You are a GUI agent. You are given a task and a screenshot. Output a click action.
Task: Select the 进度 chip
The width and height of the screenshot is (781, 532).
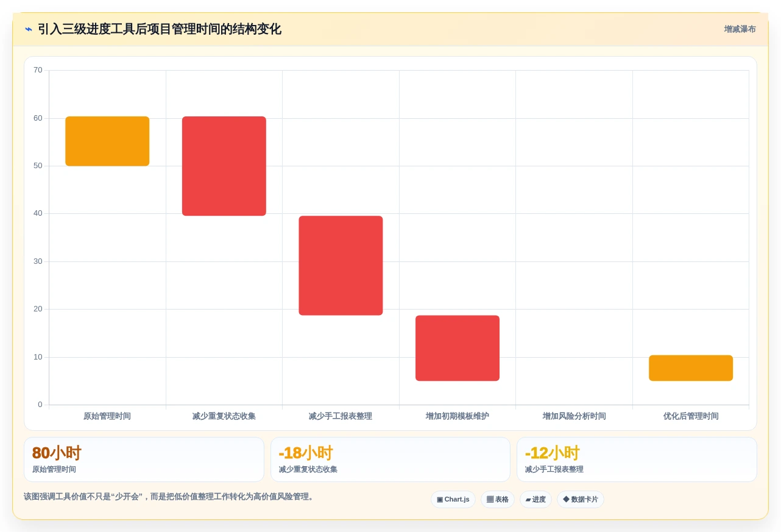click(x=535, y=500)
